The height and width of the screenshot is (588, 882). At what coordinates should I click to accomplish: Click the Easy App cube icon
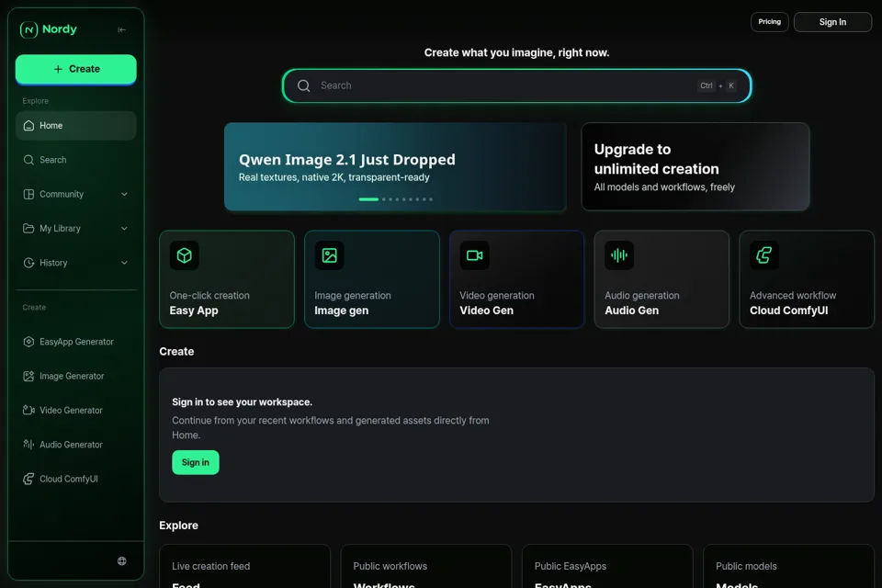185,255
